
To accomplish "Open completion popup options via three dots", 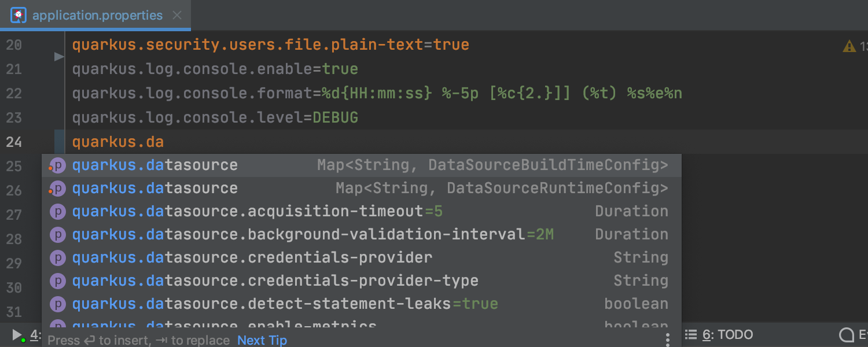I will tap(667, 339).
